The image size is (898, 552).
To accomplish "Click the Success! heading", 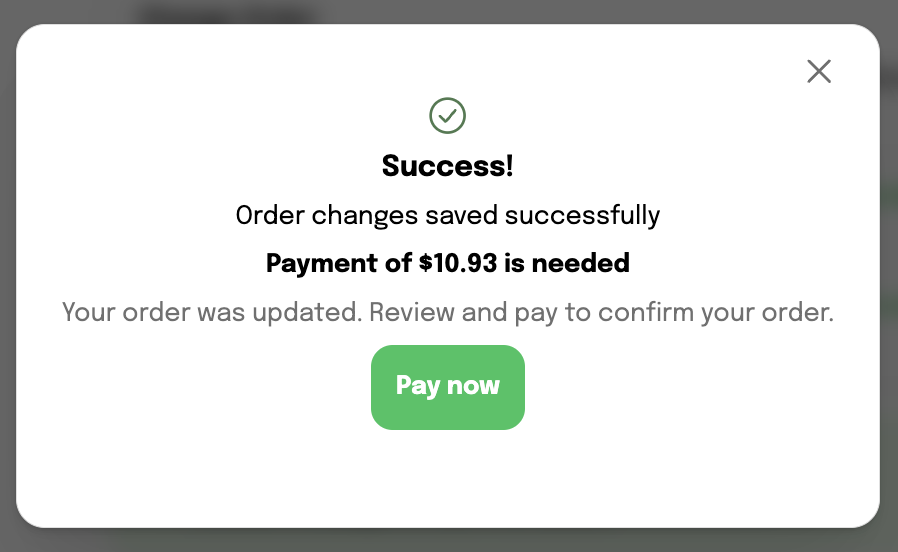I will pyautogui.click(x=447, y=166).
